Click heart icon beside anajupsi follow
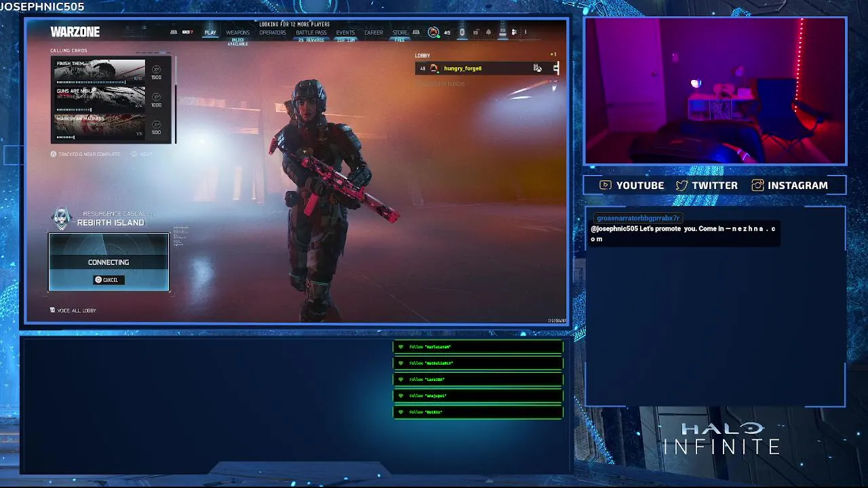The width and height of the screenshot is (868, 488). click(x=401, y=396)
